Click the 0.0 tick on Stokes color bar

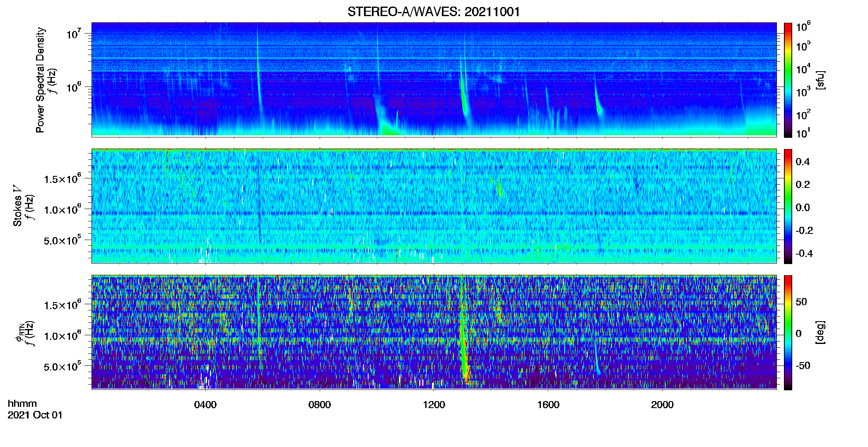click(803, 208)
